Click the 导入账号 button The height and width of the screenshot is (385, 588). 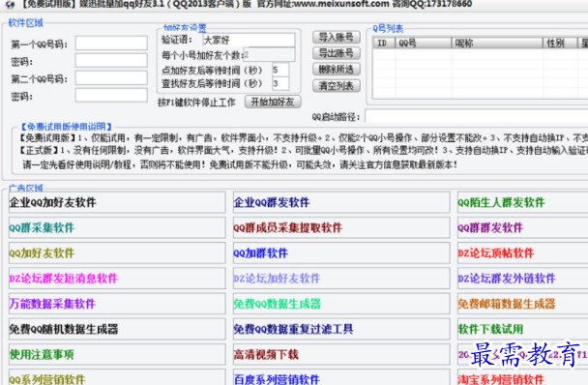[337, 37]
